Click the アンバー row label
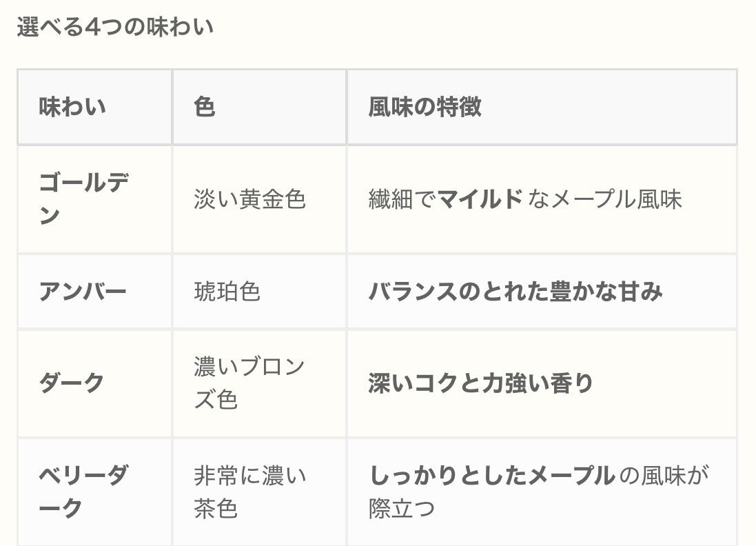This screenshot has height=546, width=756. (83, 292)
